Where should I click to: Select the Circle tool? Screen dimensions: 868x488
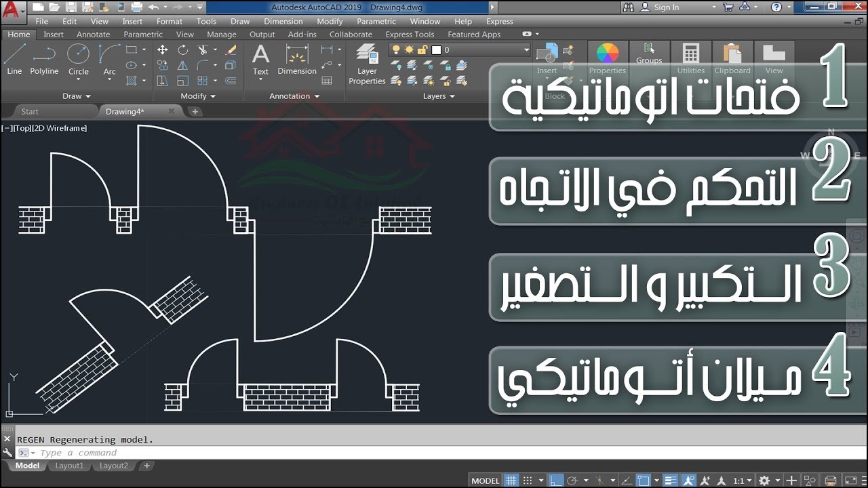(78, 60)
